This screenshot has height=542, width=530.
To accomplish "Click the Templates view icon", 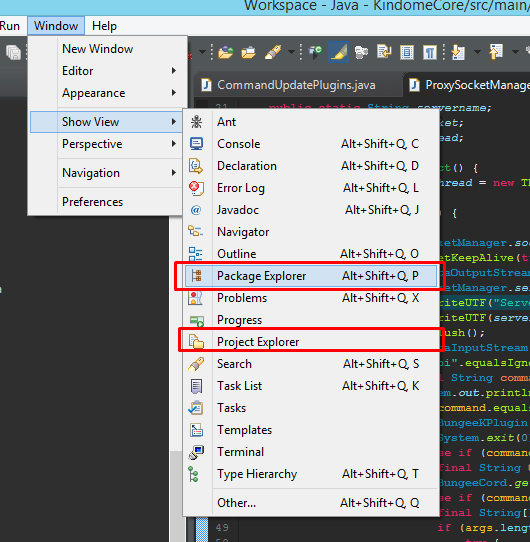I will (196, 430).
